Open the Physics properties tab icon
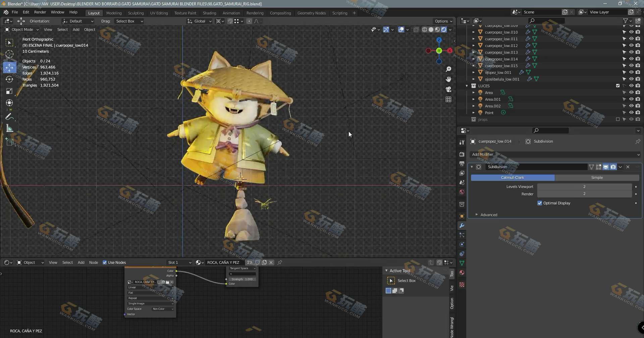The width and height of the screenshot is (644, 338). click(x=462, y=244)
